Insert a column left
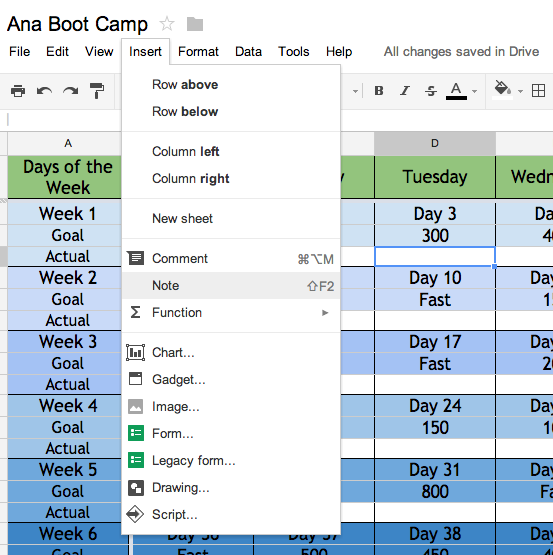This screenshot has width=553, height=555. click(x=231, y=151)
